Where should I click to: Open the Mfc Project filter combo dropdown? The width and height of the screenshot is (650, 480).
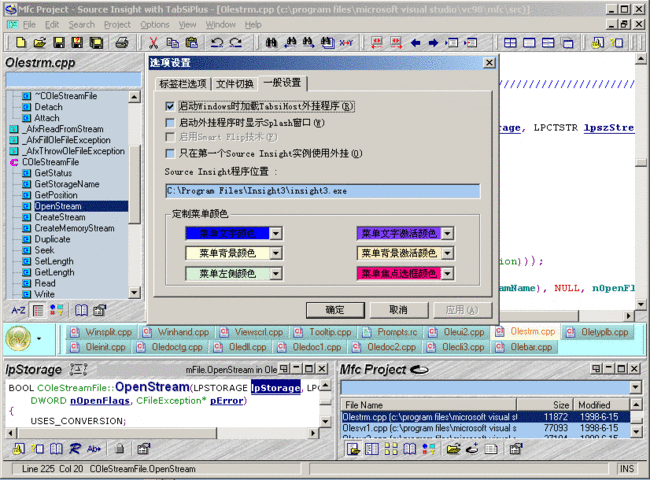635,388
